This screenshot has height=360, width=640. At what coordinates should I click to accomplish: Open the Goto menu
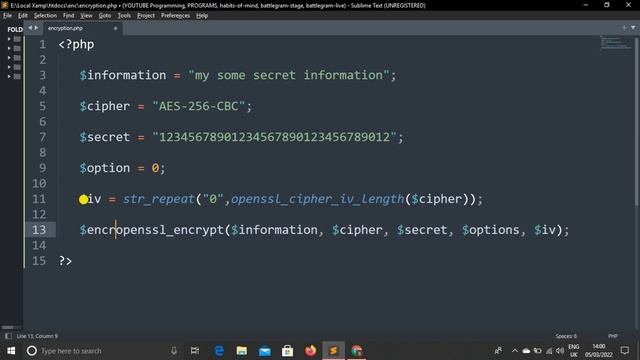point(105,16)
